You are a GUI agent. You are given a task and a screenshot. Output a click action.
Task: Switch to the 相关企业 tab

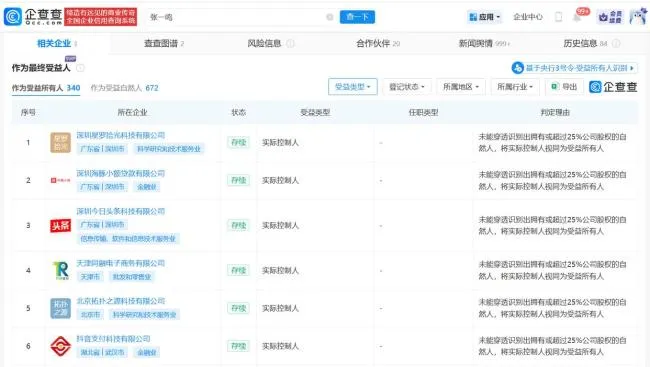pos(57,43)
